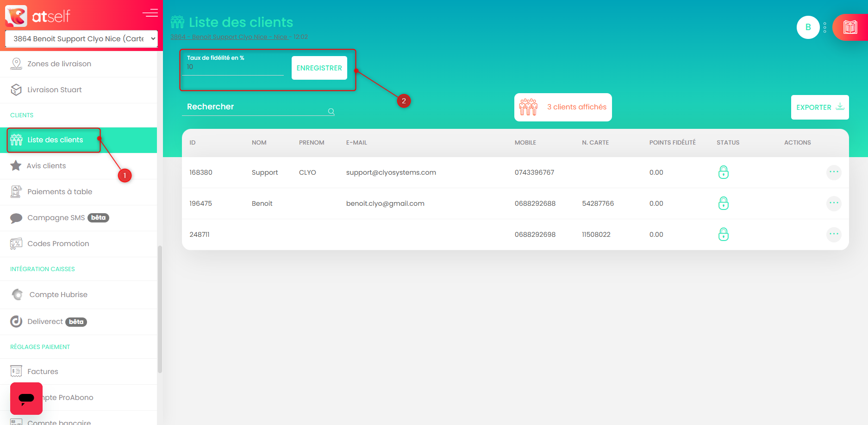Click the Taux de fidélité input field
The image size is (868, 425).
[x=234, y=68]
